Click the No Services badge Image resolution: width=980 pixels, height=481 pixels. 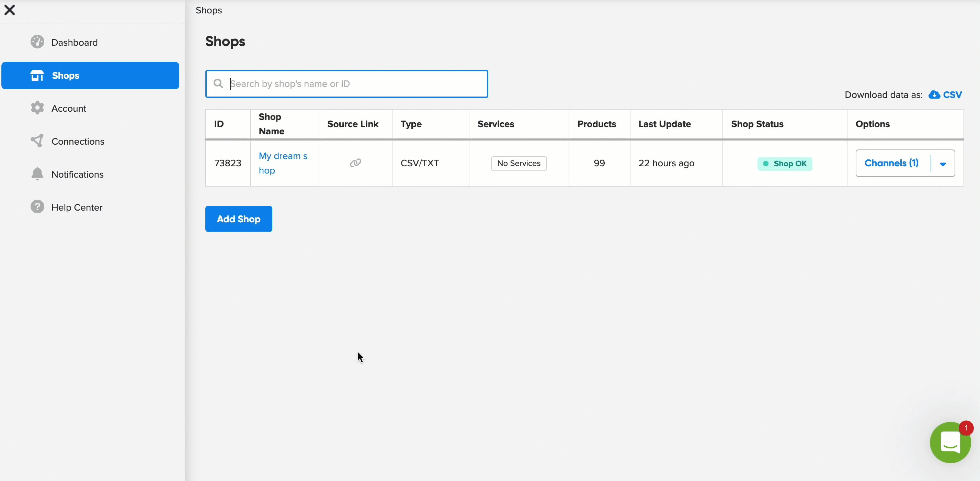point(519,163)
